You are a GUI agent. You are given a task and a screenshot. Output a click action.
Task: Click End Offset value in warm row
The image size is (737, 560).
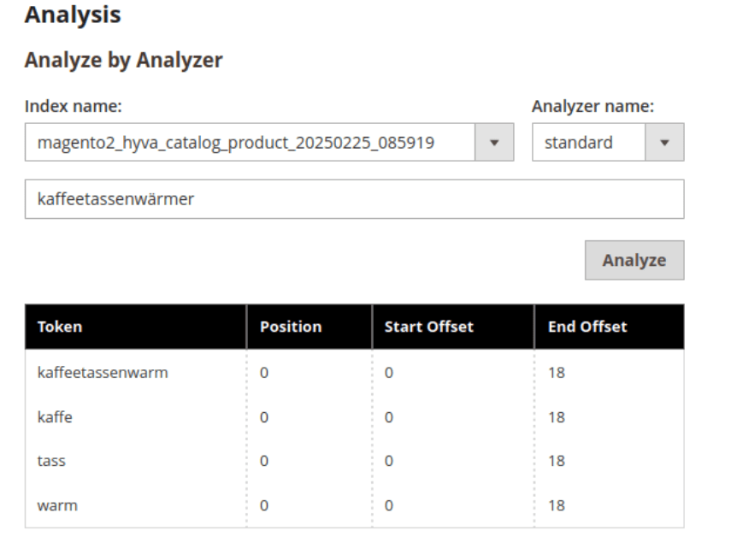pos(557,505)
